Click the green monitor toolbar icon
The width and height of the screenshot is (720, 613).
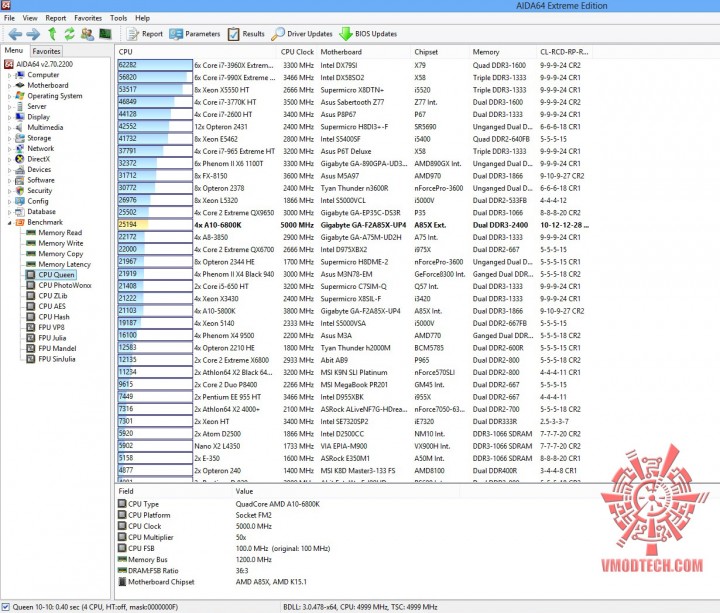[105, 34]
